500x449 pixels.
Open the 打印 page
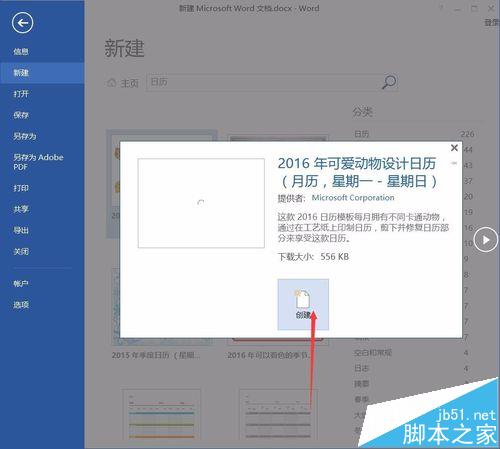coord(21,188)
